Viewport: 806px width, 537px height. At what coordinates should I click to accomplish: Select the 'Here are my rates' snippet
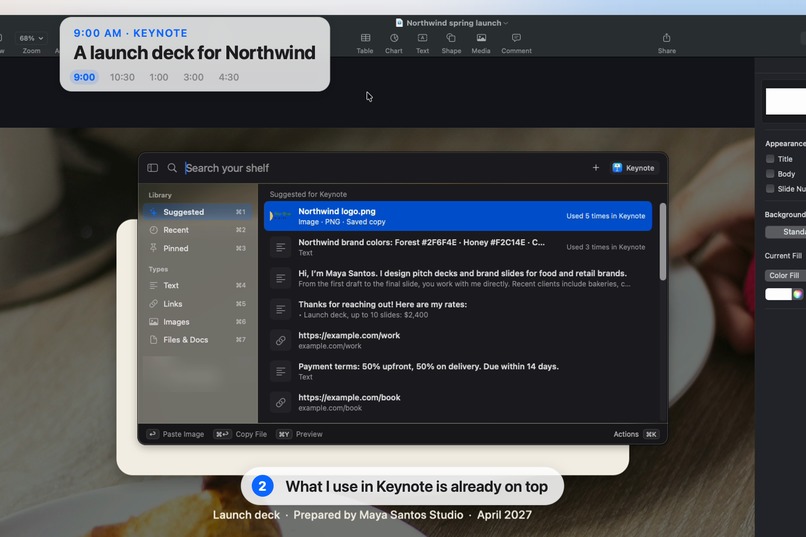[x=457, y=309]
